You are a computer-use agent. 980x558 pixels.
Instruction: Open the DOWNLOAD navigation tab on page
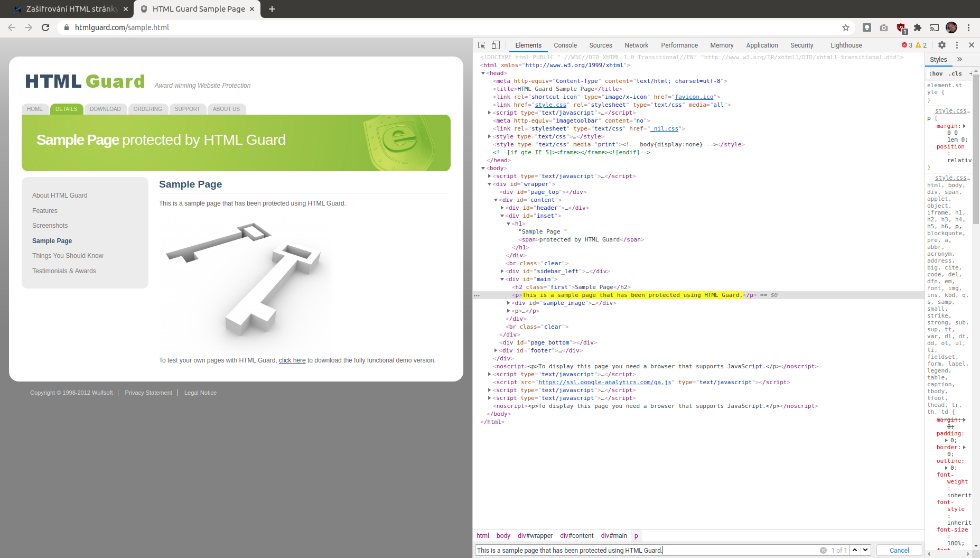click(x=105, y=109)
